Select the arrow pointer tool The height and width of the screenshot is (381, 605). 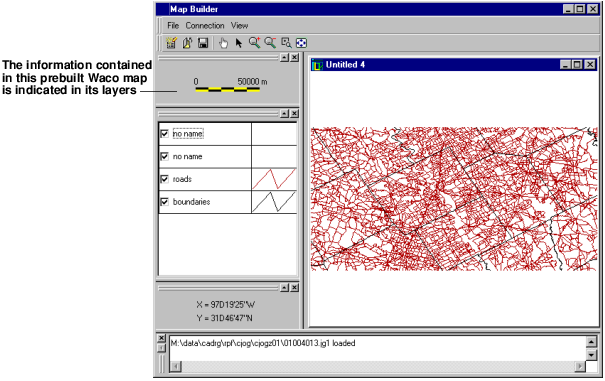click(x=239, y=43)
